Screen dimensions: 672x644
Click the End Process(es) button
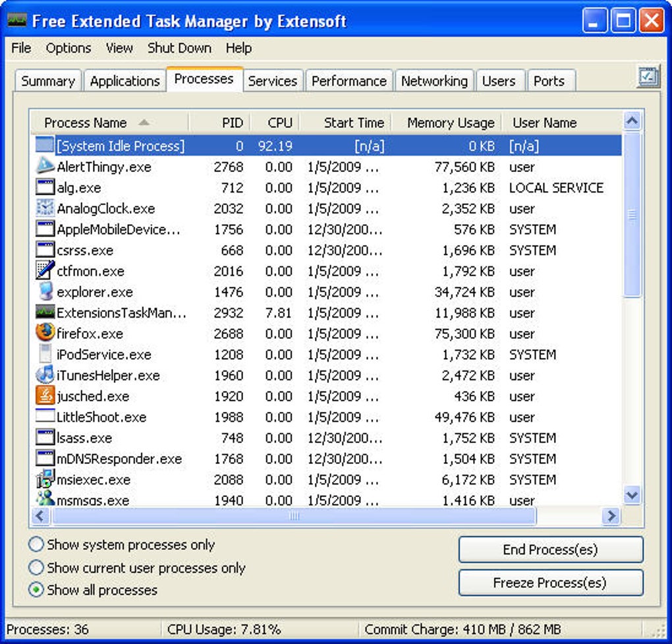tap(551, 549)
